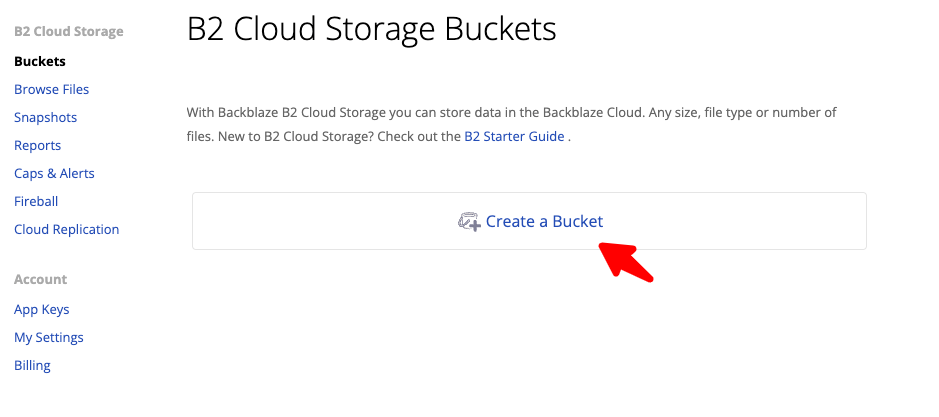Navigate to Reports

click(37, 145)
